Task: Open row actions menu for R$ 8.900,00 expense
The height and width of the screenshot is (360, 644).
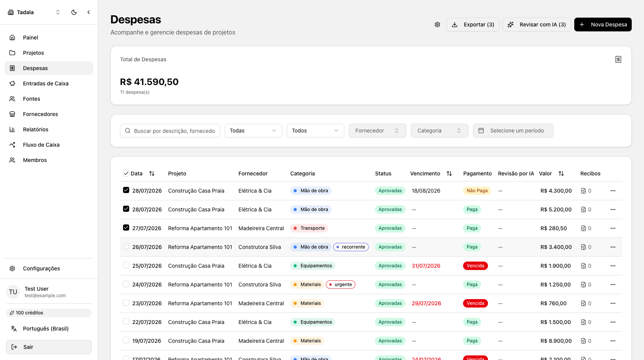Action: (x=613, y=341)
